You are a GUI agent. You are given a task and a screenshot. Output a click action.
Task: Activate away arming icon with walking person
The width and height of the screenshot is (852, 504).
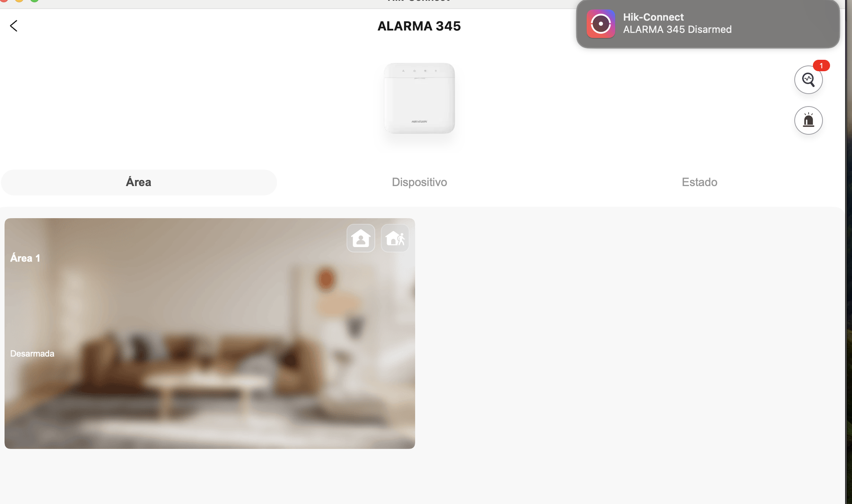click(x=395, y=238)
